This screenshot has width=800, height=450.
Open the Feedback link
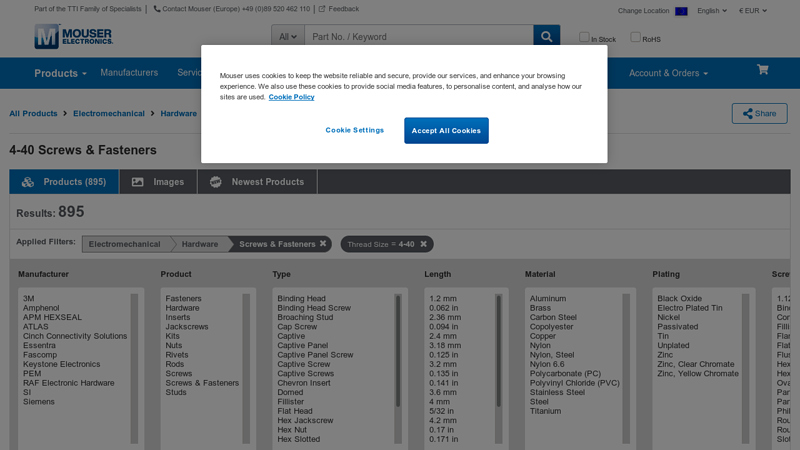[x=338, y=9]
